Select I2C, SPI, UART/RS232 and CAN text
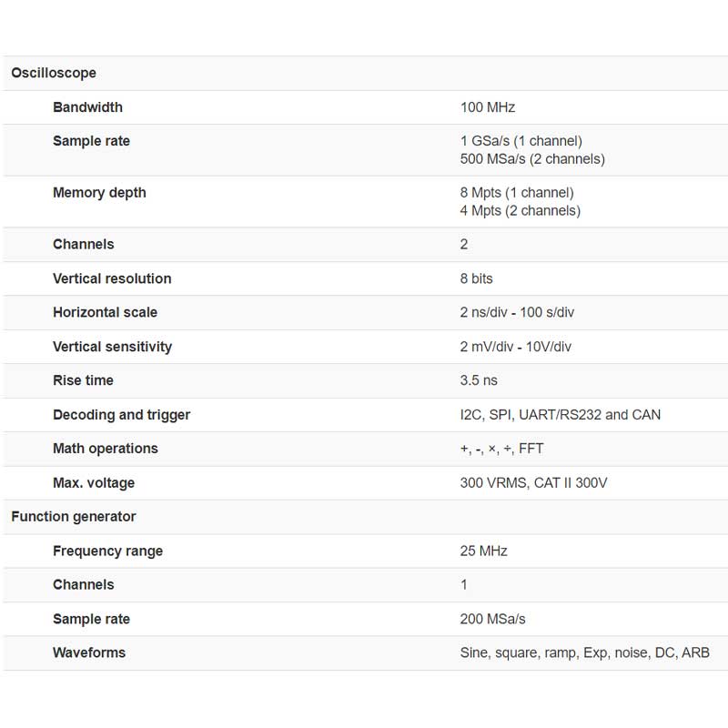The height and width of the screenshot is (728, 728). (x=560, y=415)
